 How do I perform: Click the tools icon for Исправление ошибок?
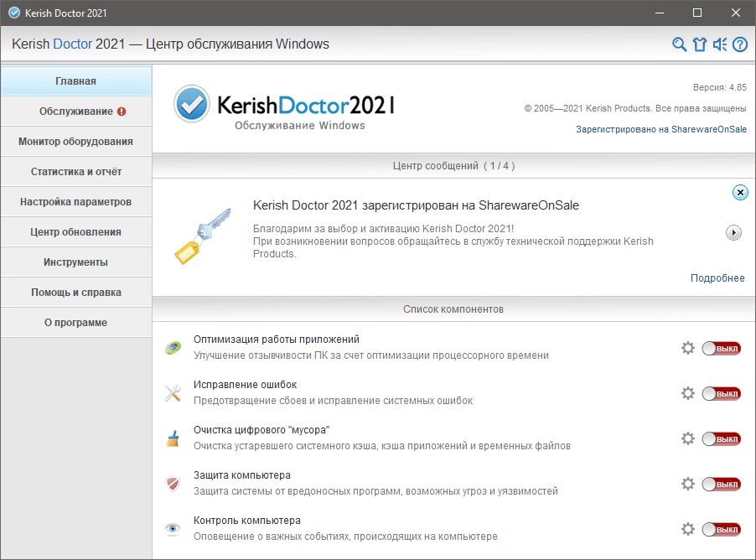click(x=173, y=393)
